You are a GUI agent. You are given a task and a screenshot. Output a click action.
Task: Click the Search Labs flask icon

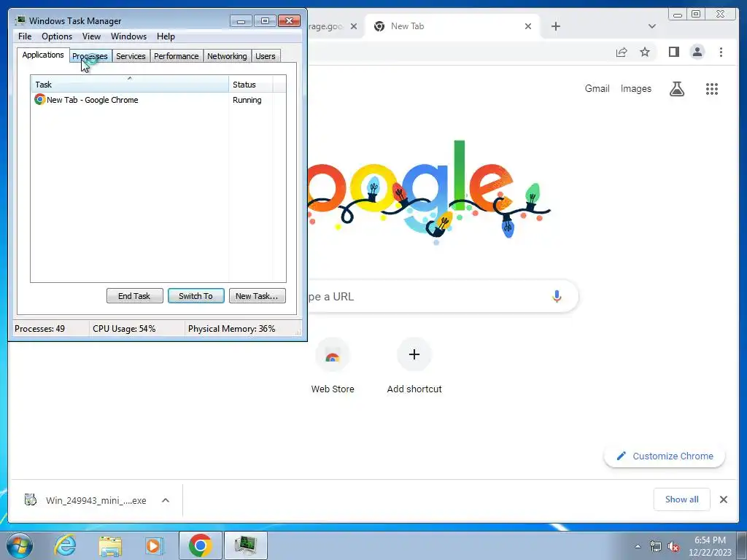[676, 88]
